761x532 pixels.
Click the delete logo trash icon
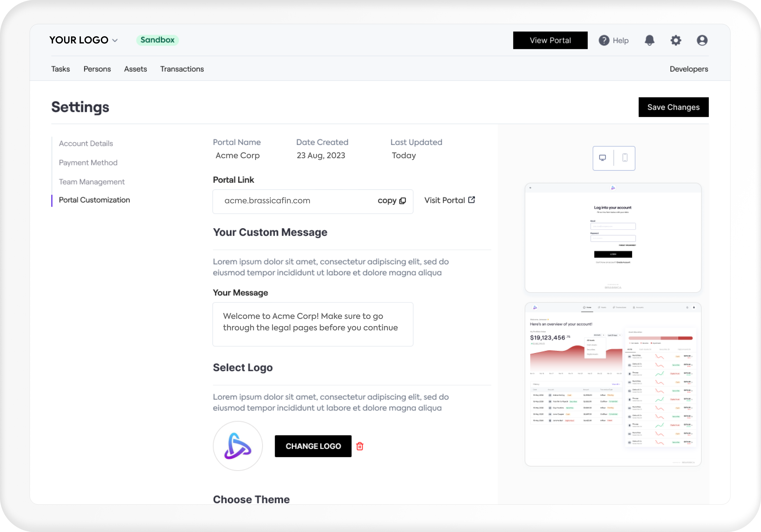360,446
